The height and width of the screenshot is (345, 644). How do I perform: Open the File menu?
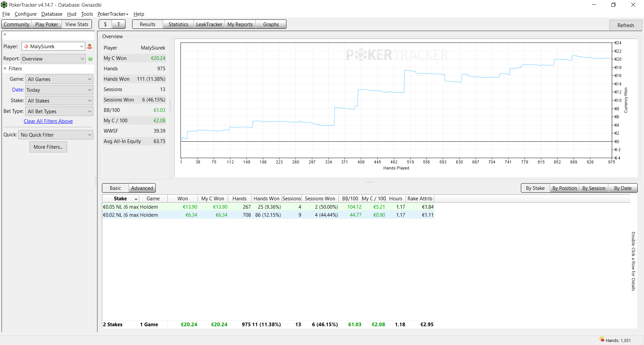click(x=6, y=14)
